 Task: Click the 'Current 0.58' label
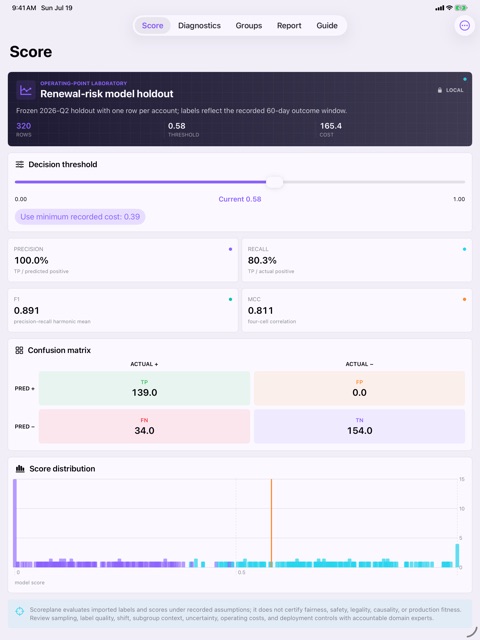click(x=240, y=199)
